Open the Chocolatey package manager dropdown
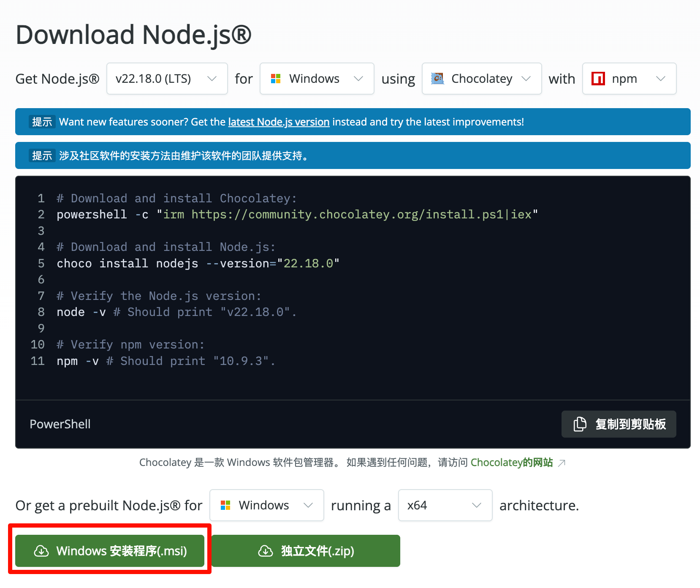700x588 pixels. tap(482, 79)
